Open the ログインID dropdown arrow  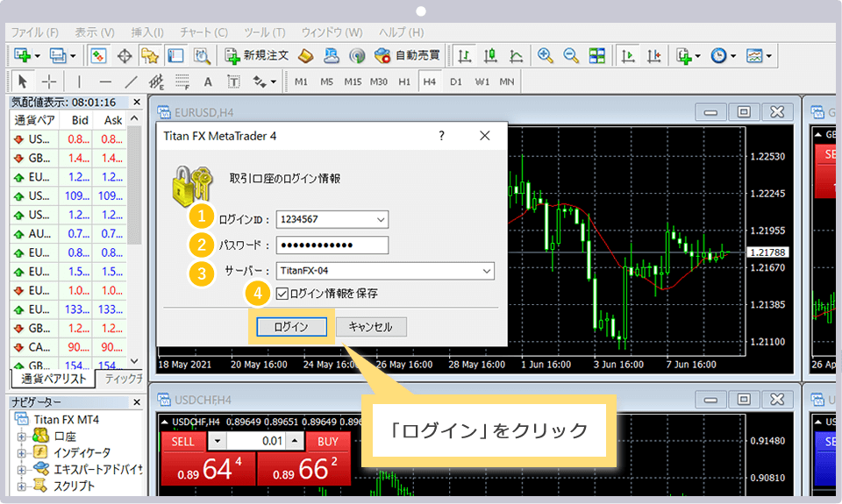[x=381, y=219]
